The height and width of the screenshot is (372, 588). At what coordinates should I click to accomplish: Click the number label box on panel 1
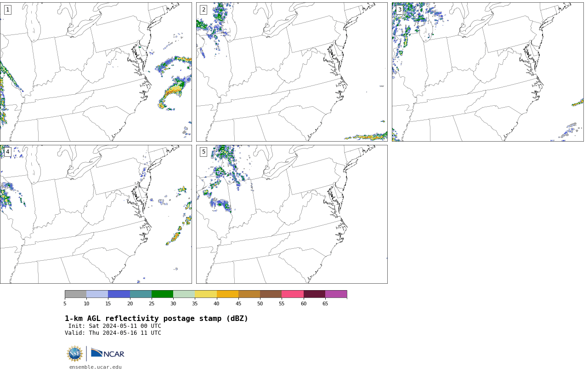pos(7,10)
